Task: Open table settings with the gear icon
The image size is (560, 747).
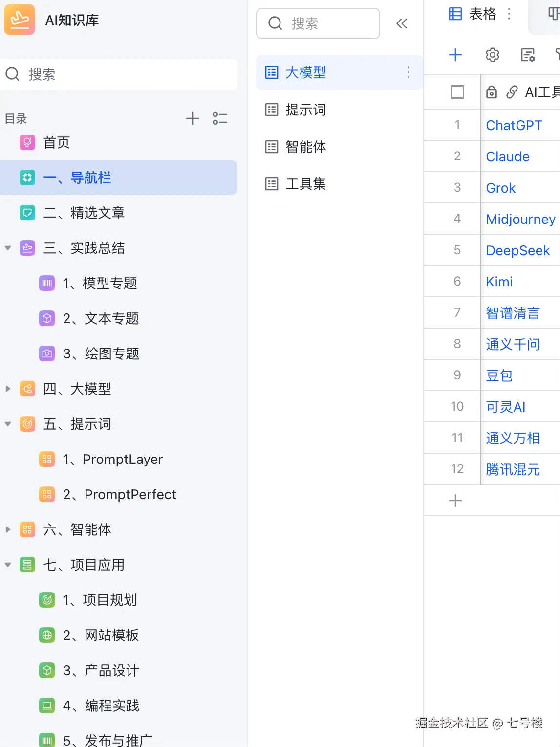Action: click(492, 55)
